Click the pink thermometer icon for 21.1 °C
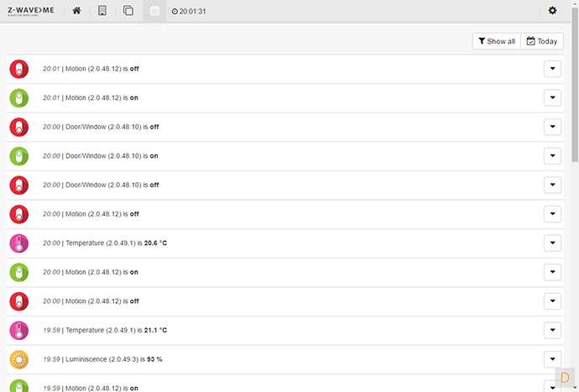 tap(18, 331)
